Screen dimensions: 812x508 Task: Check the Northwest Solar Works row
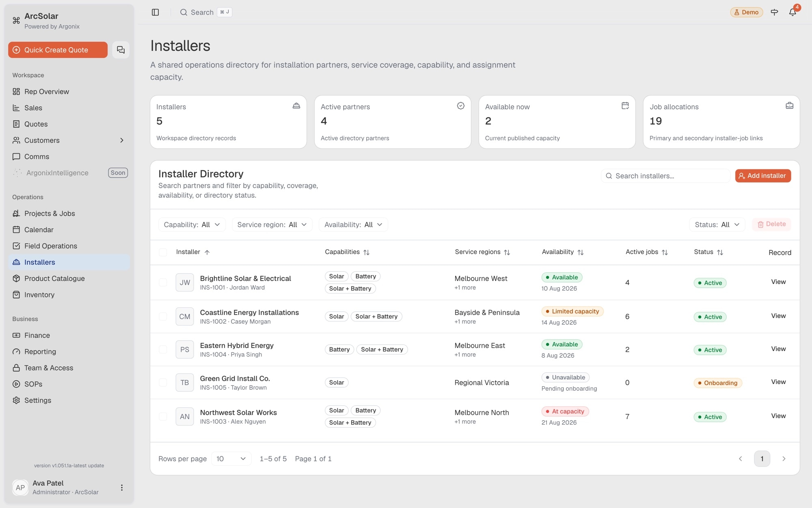[163, 417]
